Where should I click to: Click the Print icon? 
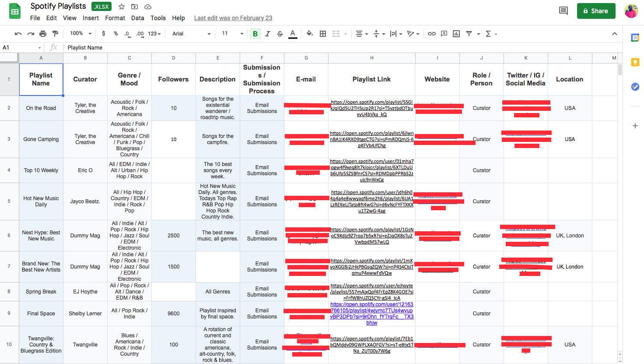42,33
